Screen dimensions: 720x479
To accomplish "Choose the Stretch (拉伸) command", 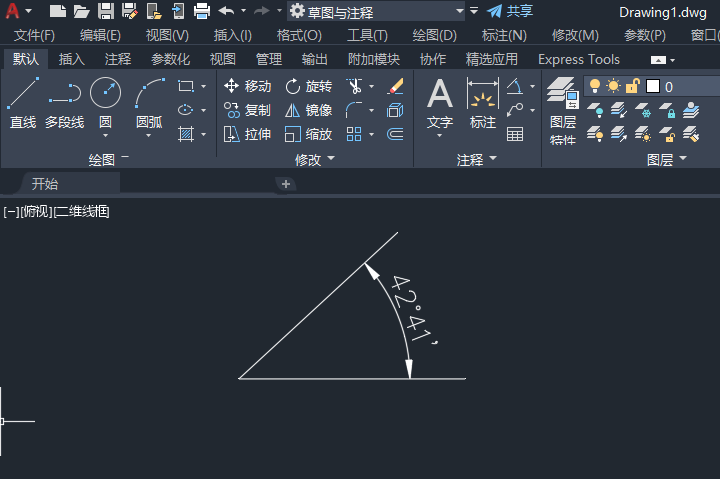I will point(247,134).
